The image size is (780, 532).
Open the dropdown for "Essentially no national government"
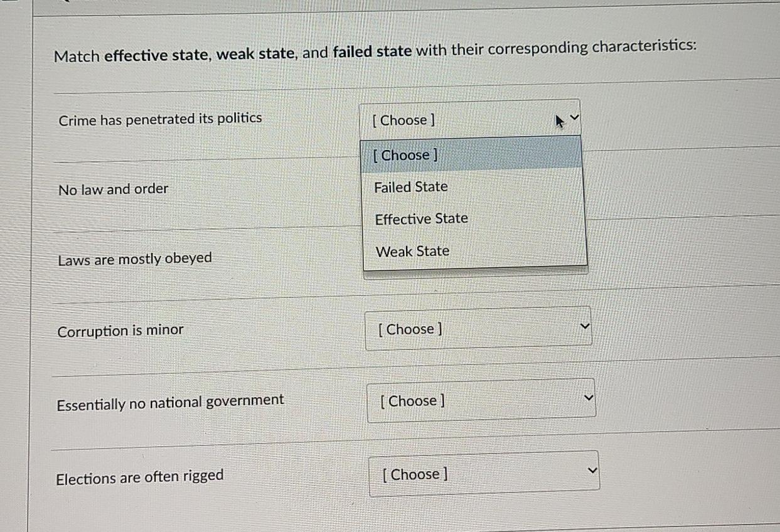481,400
